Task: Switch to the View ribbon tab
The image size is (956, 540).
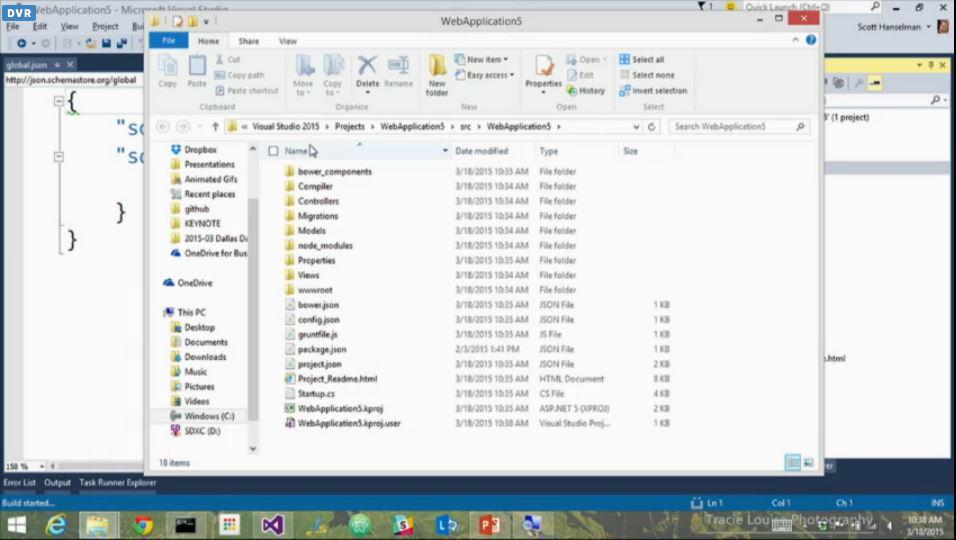Action: tap(288, 41)
